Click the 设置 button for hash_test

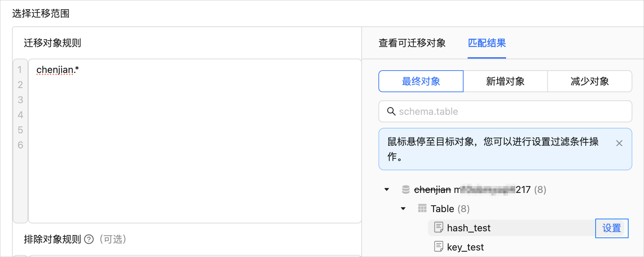pos(612,228)
